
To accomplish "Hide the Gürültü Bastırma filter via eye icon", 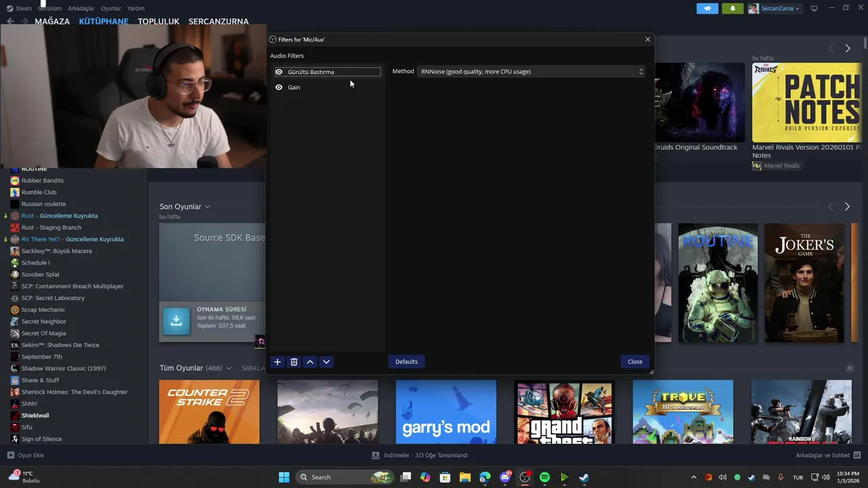I will pyautogui.click(x=279, y=72).
